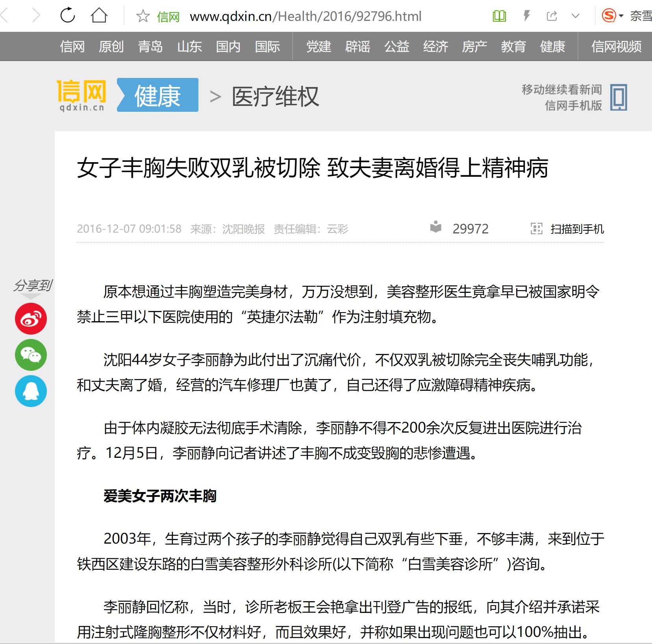Image resolution: width=652 pixels, height=644 pixels.
Task: Click the publish date 2016-12-07 09:01:58
Action: click(129, 229)
